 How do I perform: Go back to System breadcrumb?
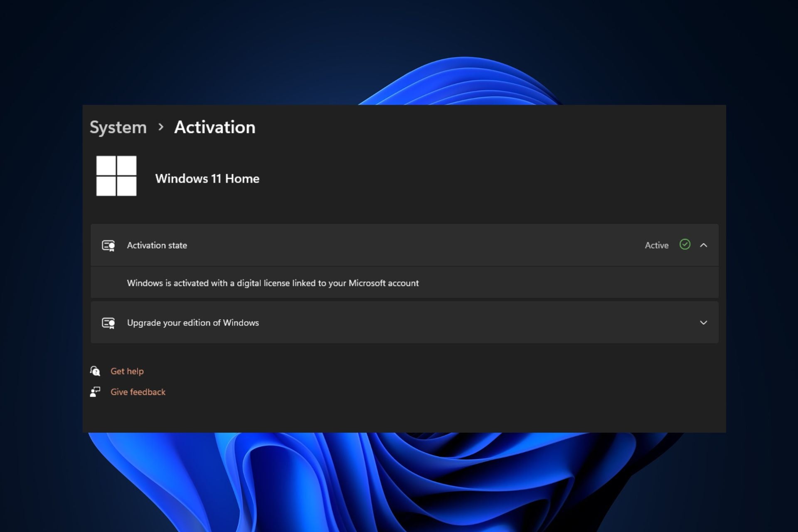point(118,127)
